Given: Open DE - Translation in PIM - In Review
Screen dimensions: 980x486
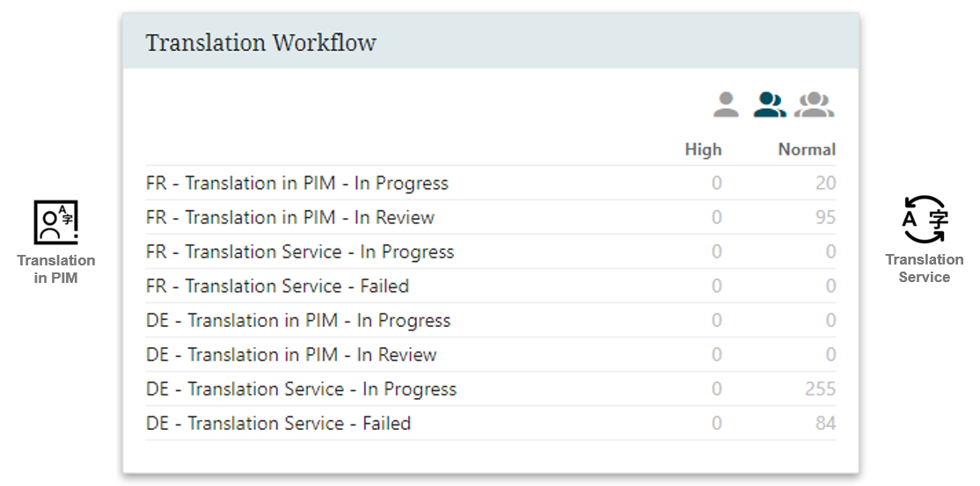Looking at the screenshot, I should pos(491,355).
